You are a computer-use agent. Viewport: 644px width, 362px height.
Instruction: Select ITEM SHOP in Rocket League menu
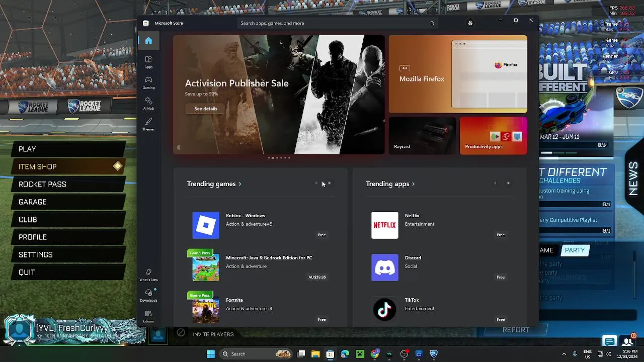click(69, 167)
